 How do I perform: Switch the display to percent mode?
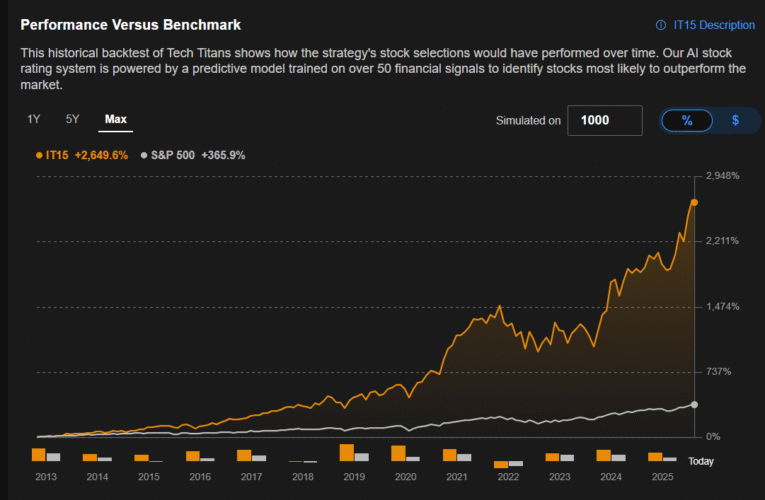pyautogui.click(x=687, y=120)
